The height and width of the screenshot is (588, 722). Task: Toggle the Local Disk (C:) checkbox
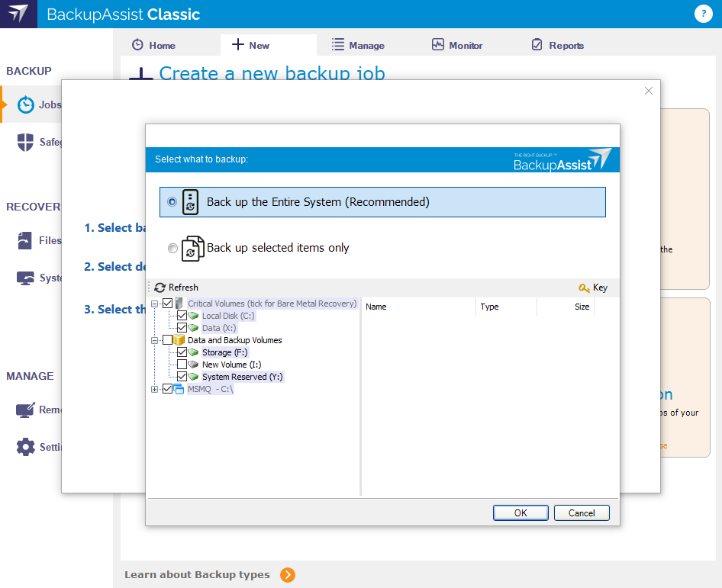[182, 316]
